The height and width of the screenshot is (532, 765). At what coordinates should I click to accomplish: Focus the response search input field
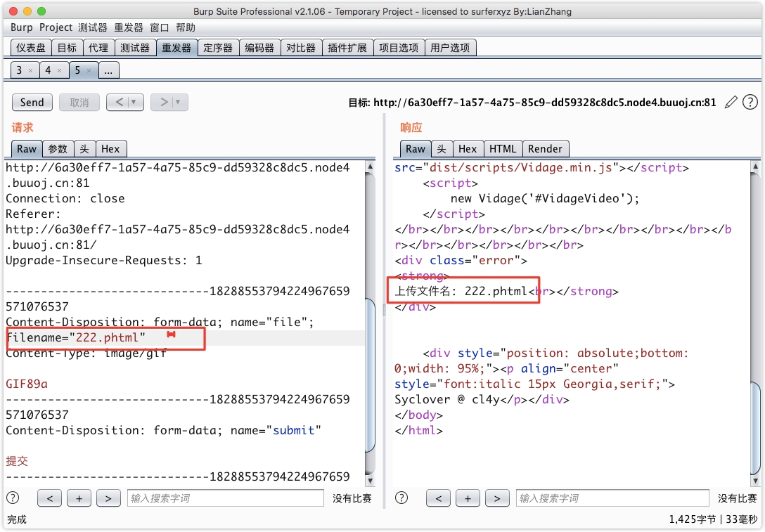pyautogui.click(x=612, y=498)
